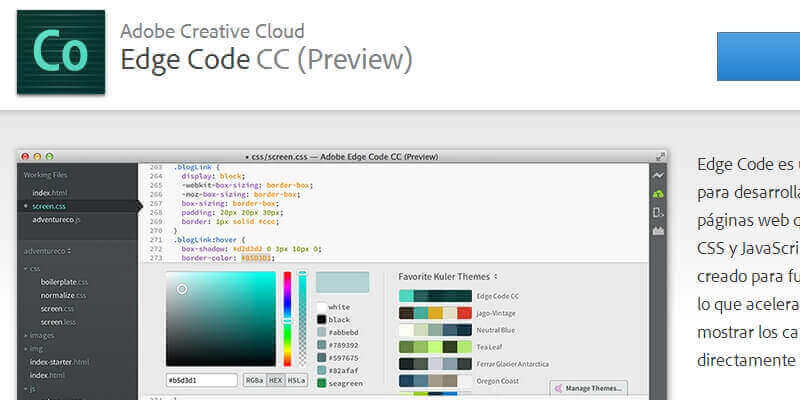This screenshot has width=800, height=400.
Task: Click the Kuler icon in Manage Themes
Action: pos(558,388)
